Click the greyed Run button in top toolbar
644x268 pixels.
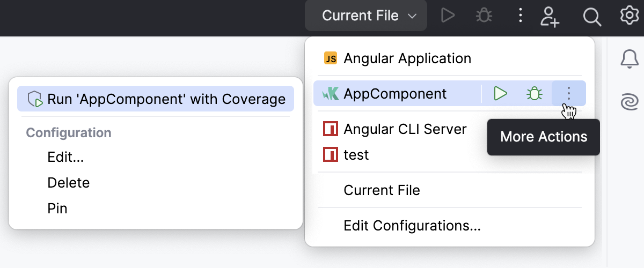[448, 16]
